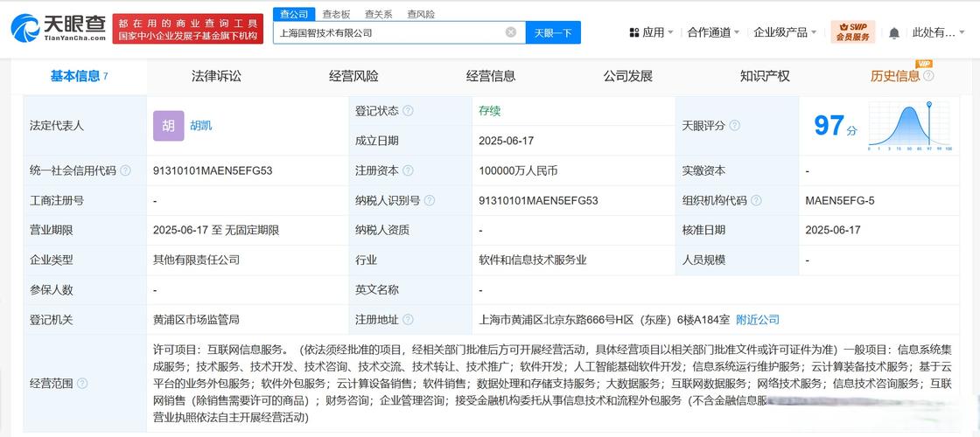
Task: Click organization code MAEN5EFG-5
Action: pos(840,200)
